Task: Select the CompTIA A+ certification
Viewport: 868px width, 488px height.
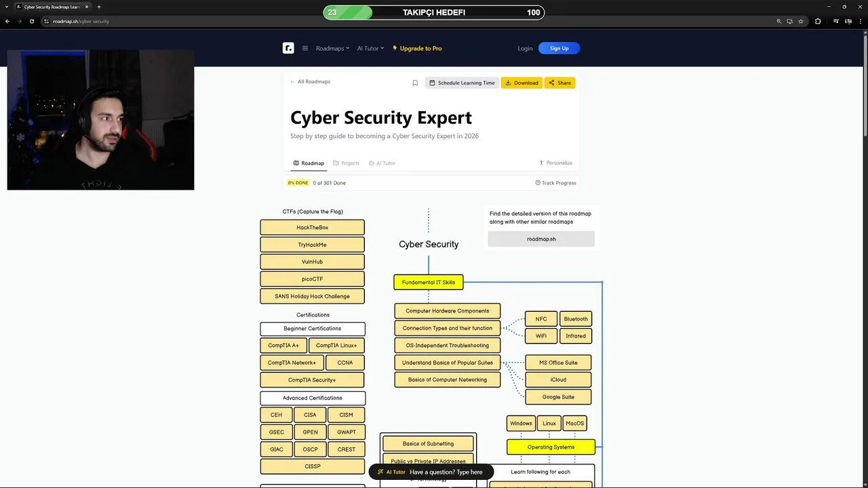Action: 283,345
